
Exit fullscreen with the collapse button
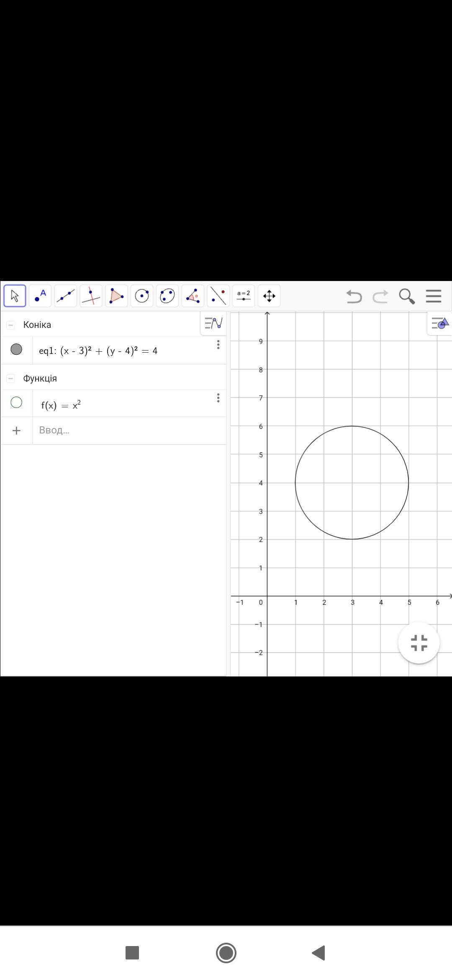pyautogui.click(x=419, y=643)
